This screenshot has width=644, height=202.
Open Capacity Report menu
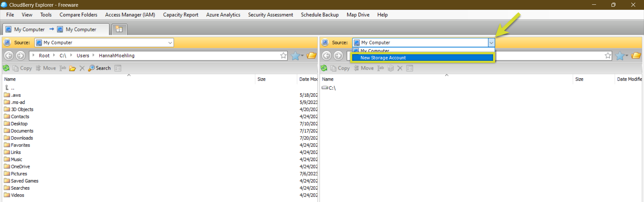(181, 15)
